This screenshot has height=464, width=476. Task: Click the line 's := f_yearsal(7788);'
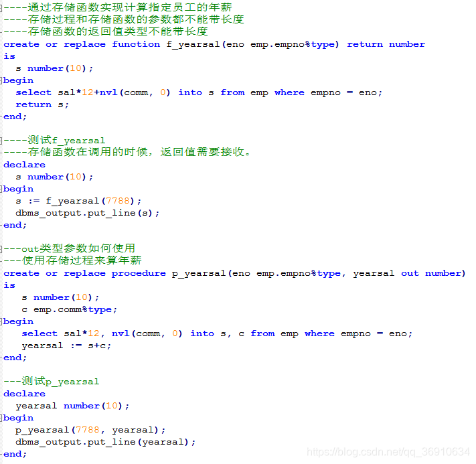coord(78,201)
